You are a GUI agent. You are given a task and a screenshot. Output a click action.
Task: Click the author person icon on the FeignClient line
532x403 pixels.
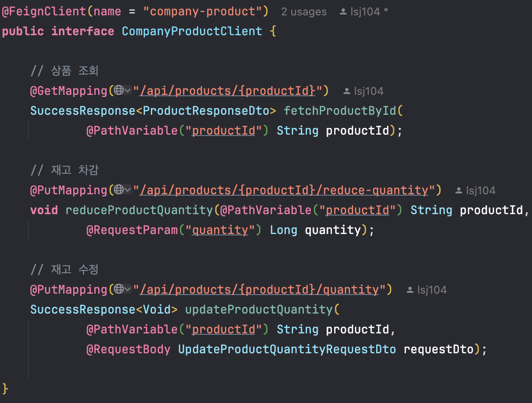point(344,12)
